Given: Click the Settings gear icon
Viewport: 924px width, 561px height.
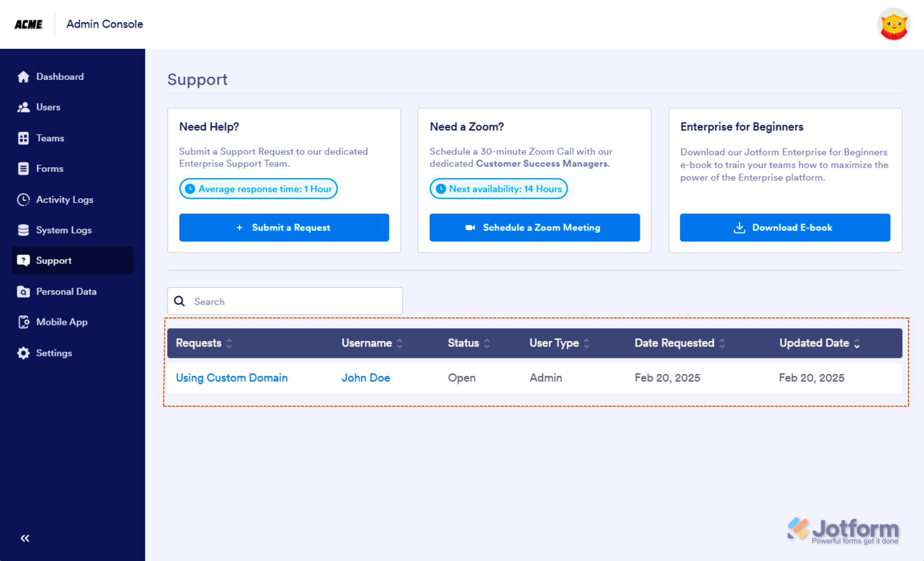Looking at the screenshot, I should point(23,353).
